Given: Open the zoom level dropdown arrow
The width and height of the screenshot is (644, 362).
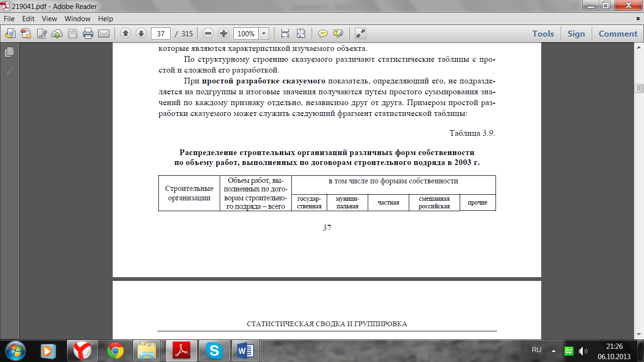Looking at the screenshot, I should pyautogui.click(x=264, y=33).
